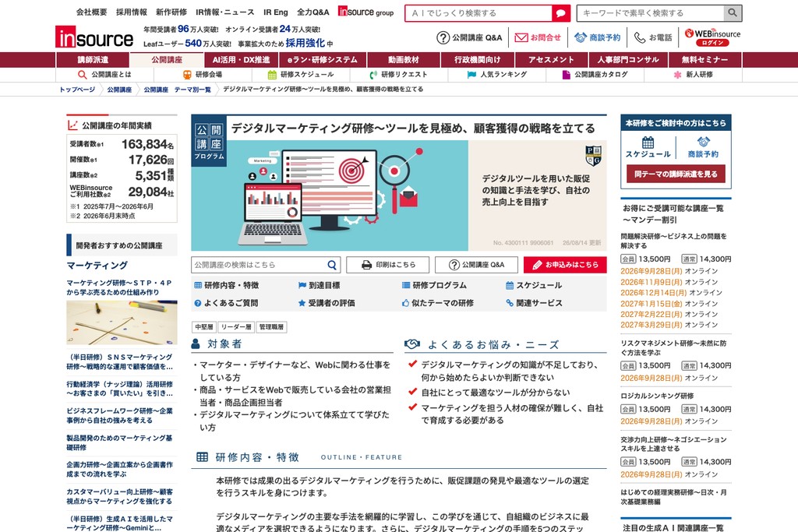Open 企画力研修 sidebar link
The width and height of the screenshot is (798, 532).
pos(119,469)
